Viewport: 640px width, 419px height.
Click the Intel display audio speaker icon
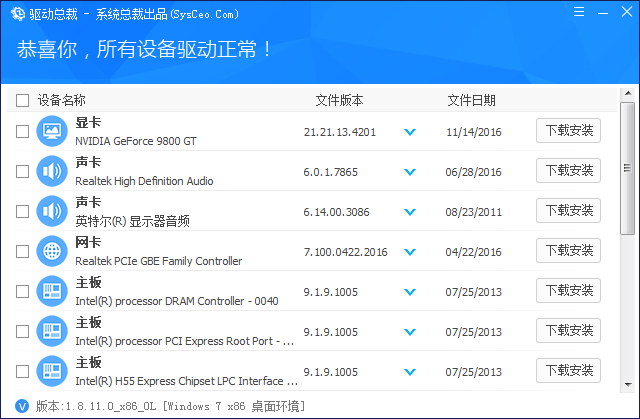click(50, 211)
